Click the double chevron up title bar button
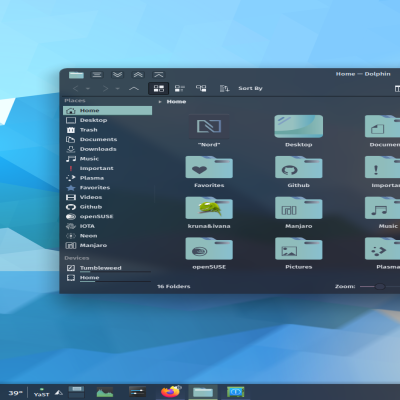 (x=138, y=75)
